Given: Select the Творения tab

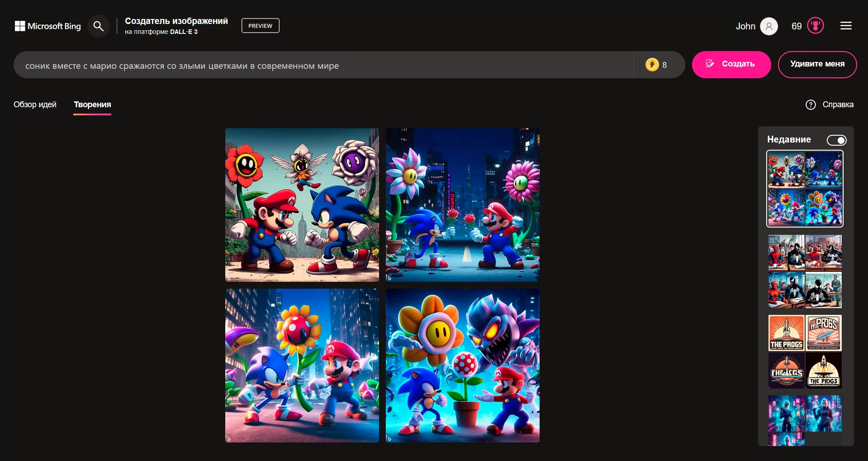Looking at the screenshot, I should tap(92, 105).
